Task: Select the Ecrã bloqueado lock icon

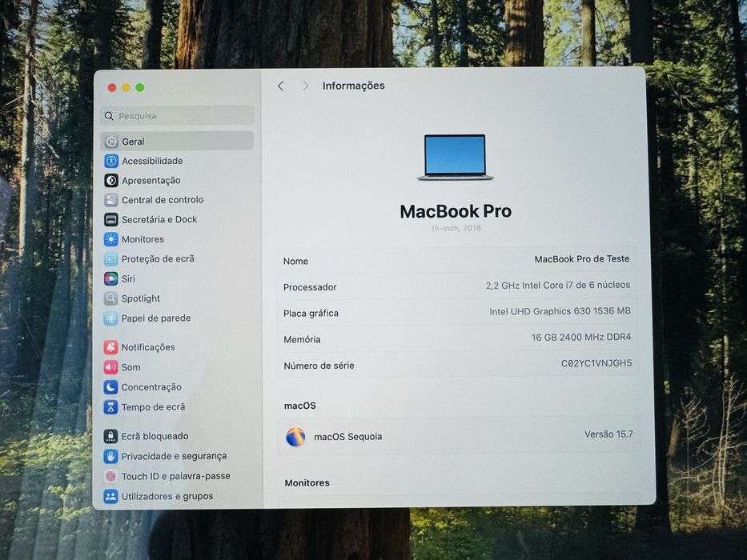Action: pyautogui.click(x=111, y=436)
